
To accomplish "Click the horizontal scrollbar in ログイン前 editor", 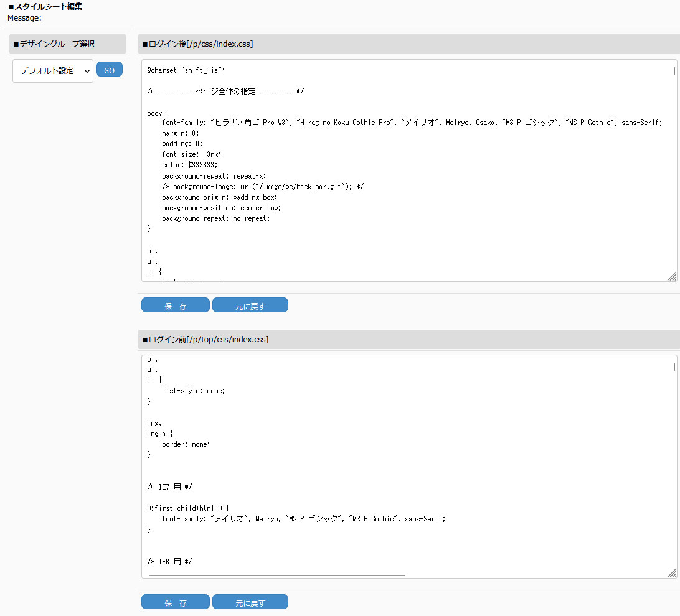I will tap(277, 576).
